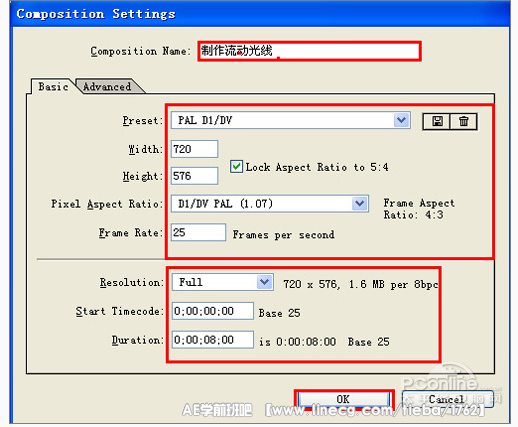Click the Frame Rate field showing 25

point(198,232)
